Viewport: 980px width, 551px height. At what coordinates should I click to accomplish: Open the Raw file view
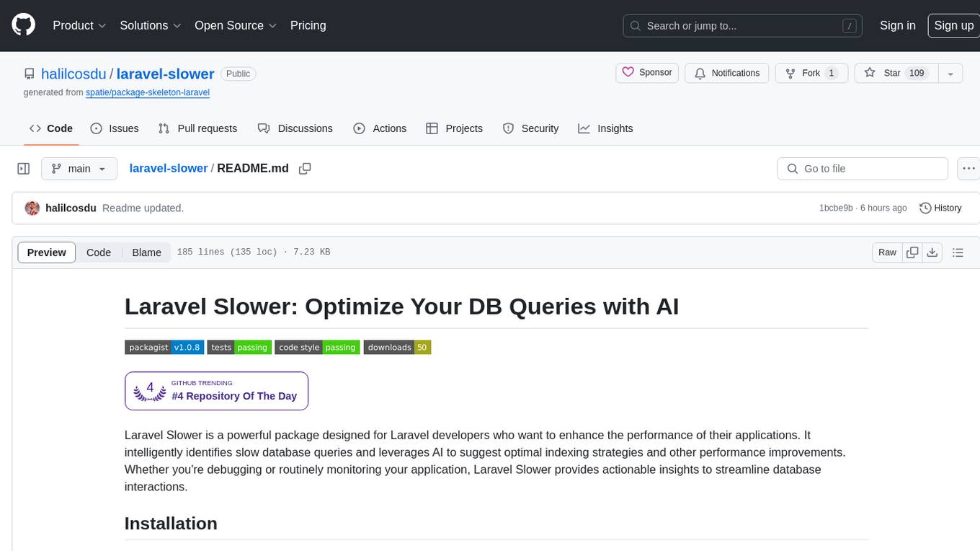pos(887,252)
